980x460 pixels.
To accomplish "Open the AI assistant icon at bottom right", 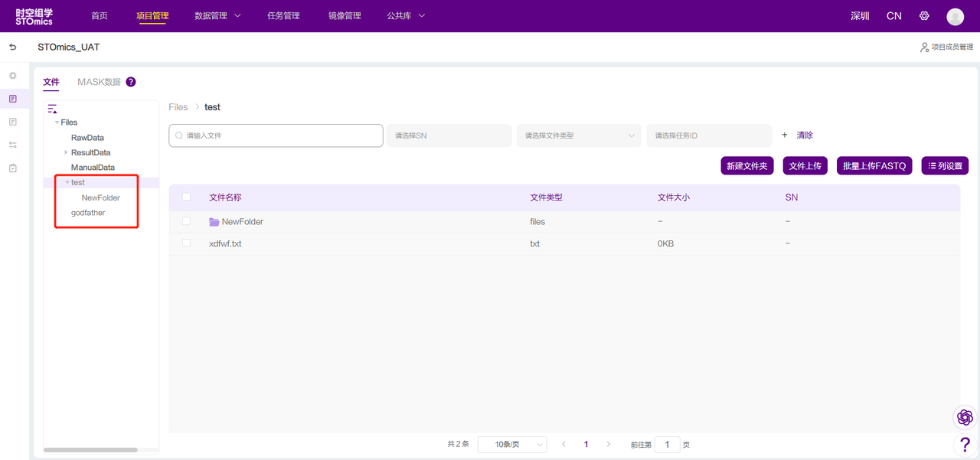I will coord(965,417).
